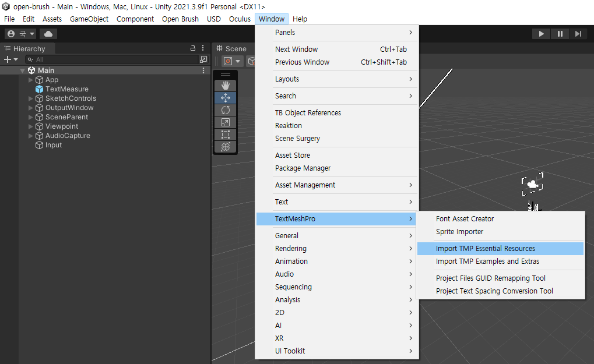This screenshot has height=364, width=594.
Task: Expand the Layouts submenu
Action: pyautogui.click(x=337, y=79)
